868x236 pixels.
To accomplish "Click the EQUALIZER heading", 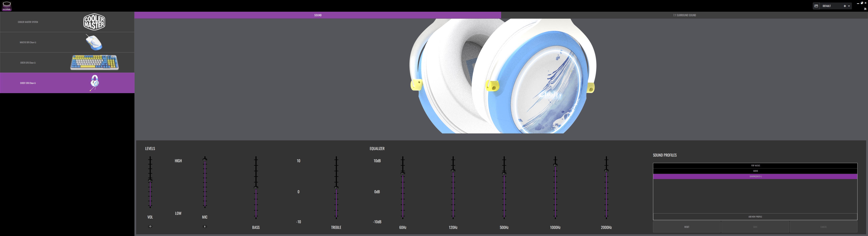I will pyautogui.click(x=377, y=149).
